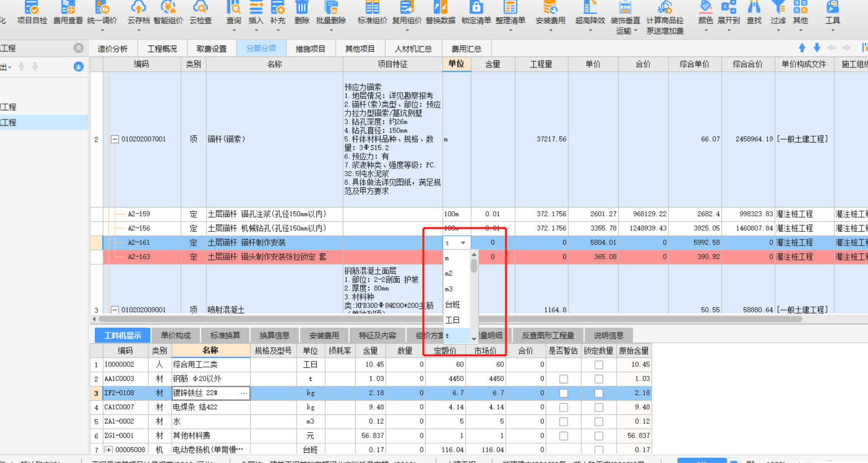Viewport: 868px width, 463px height.
Task: Toggle 是否暂估 checkbox for 电焊条 结422
Action: point(563,408)
